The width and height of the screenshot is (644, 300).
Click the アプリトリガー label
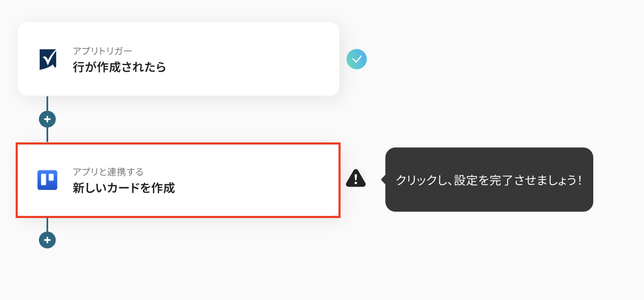[x=102, y=51]
